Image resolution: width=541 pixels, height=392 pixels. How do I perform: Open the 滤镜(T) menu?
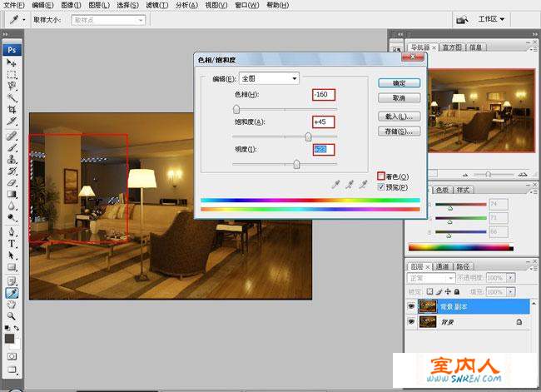157,5
